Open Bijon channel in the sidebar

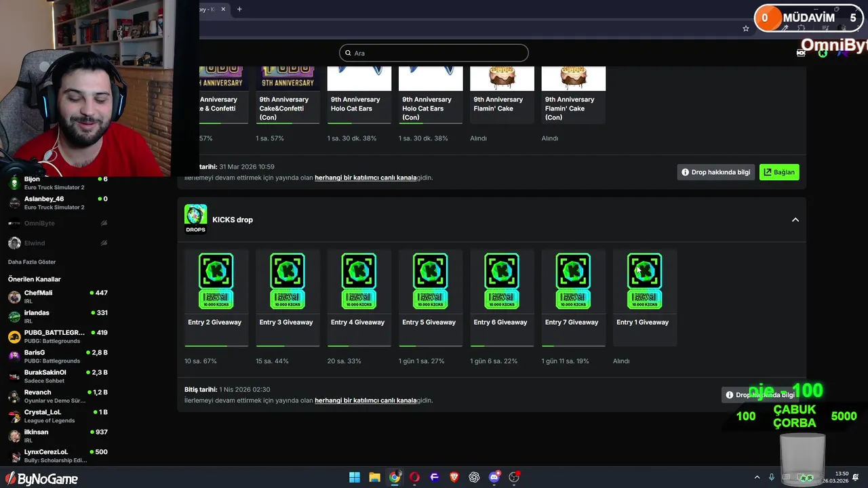58,183
